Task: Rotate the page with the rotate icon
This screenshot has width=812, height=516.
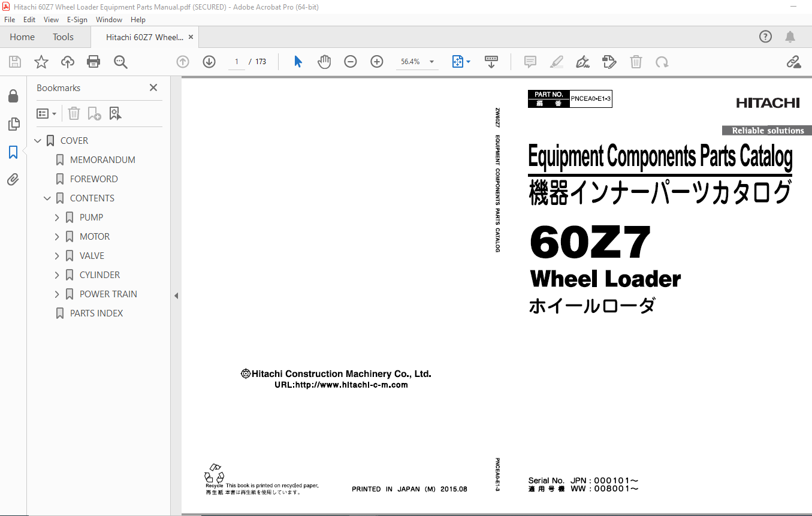Action: pyautogui.click(x=662, y=62)
